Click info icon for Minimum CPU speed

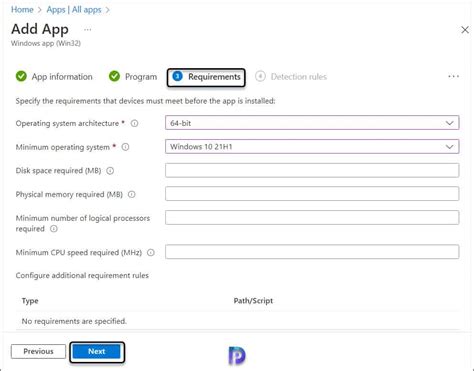coord(151,253)
